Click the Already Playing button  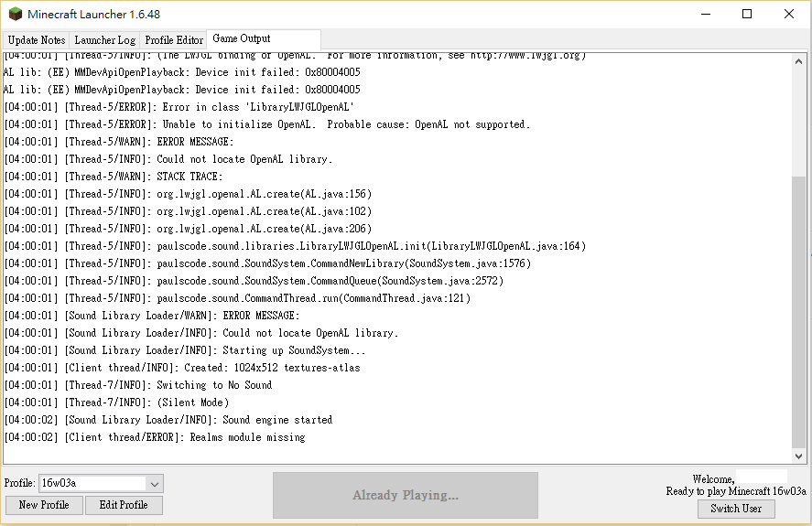[406, 495]
